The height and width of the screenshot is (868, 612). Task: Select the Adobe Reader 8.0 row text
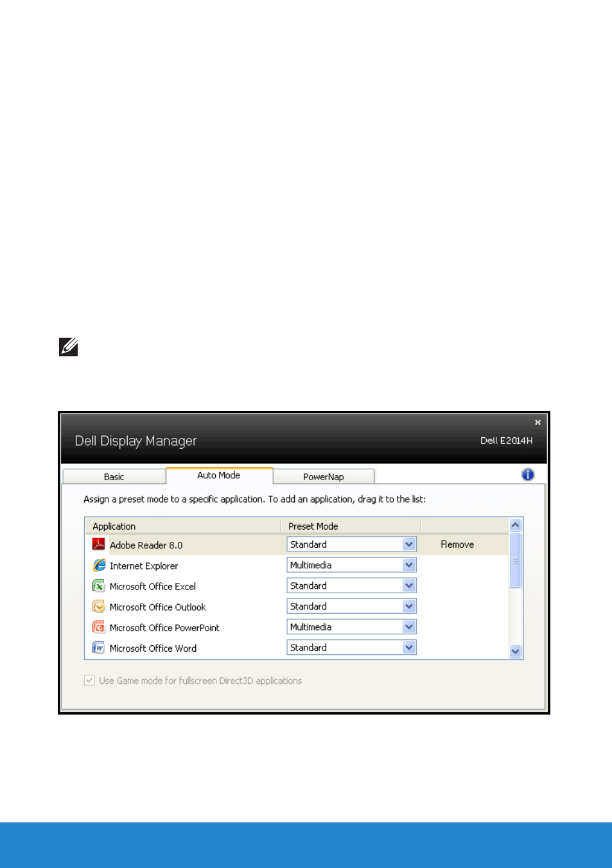146,545
